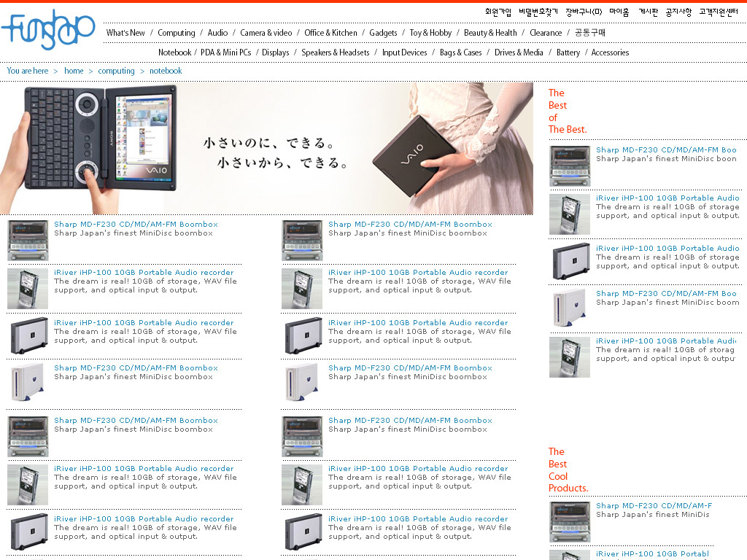Open the 공동구매 group-buy menu item
The width and height of the screenshot is (747, 560).
pos(589,32)
